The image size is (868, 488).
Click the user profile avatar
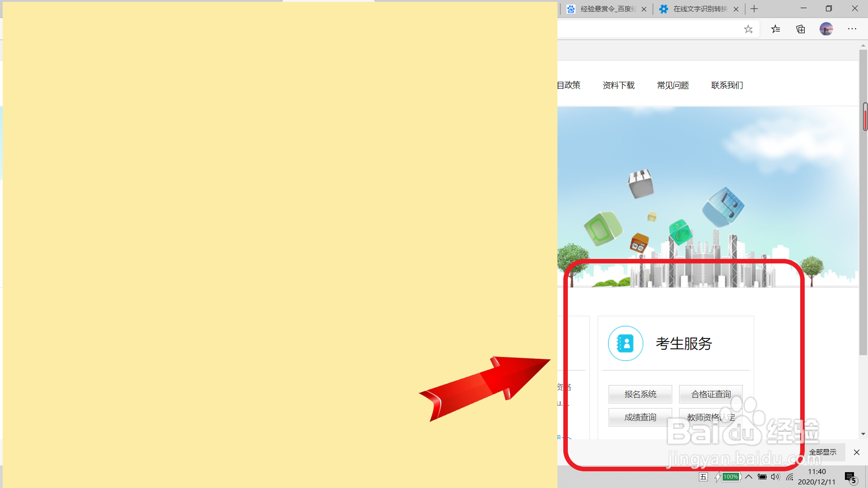826,29
